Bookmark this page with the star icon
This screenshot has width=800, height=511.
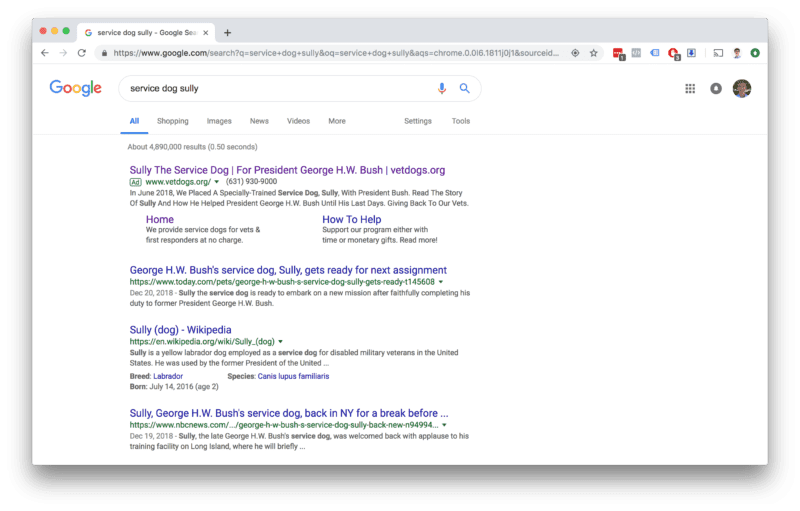(593, 53)
